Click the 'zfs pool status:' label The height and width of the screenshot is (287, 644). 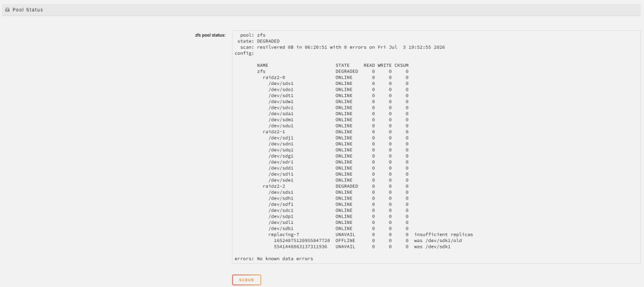[x=211, y=35]
